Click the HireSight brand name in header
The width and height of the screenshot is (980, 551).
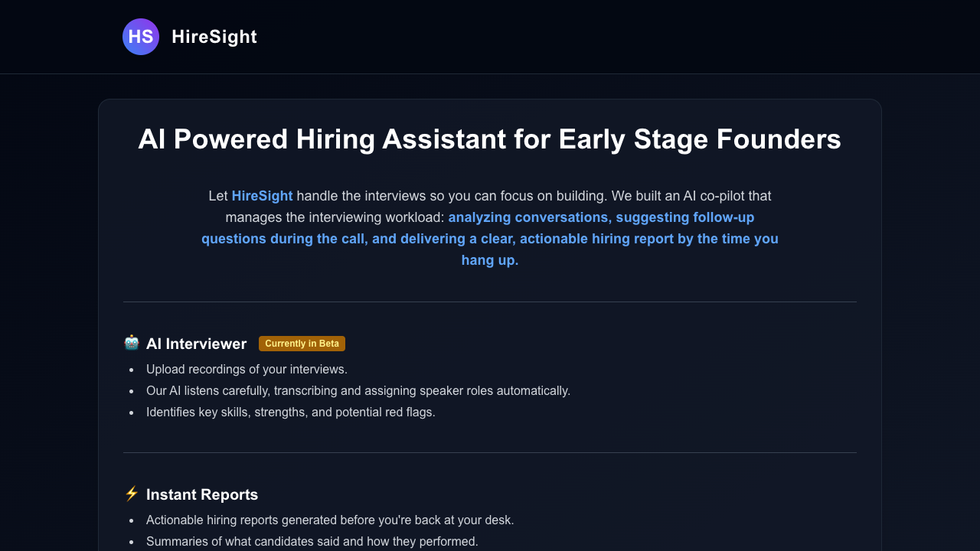pos(214,37)
